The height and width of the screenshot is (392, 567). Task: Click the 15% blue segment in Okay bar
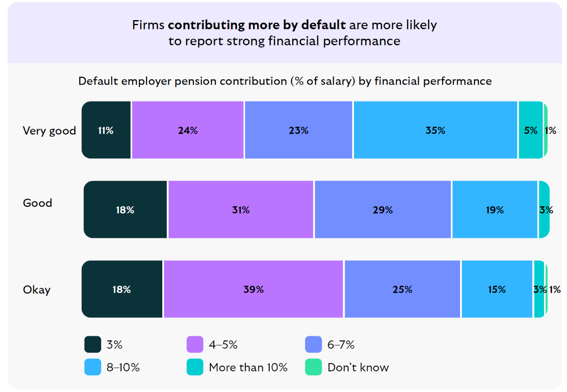coord(497,289)
